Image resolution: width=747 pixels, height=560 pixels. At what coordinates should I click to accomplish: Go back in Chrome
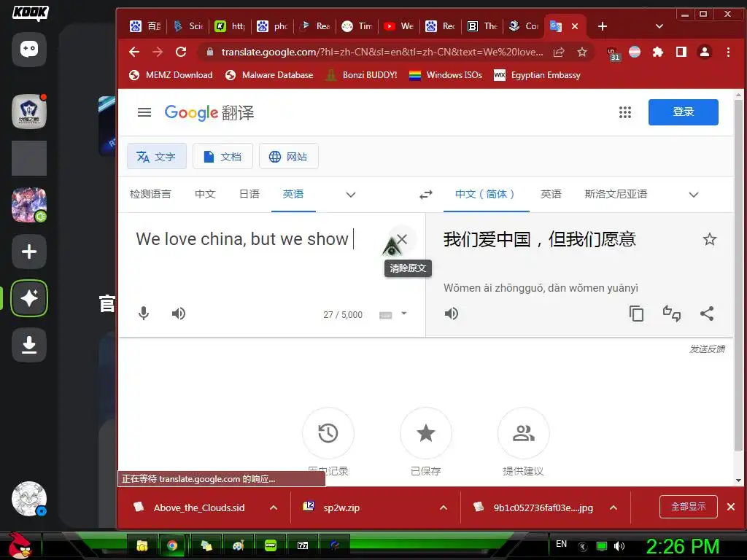pos(134,52)
